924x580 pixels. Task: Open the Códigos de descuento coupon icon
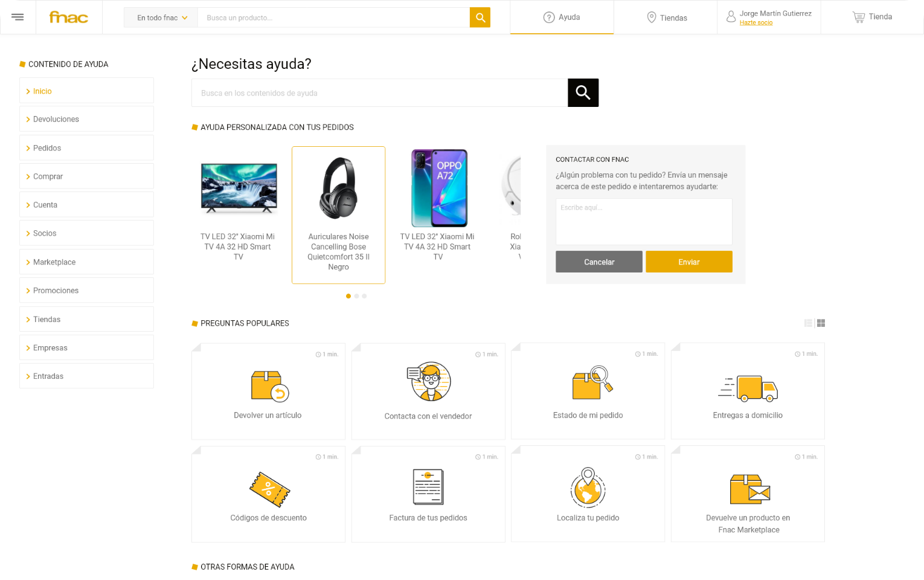269,489
